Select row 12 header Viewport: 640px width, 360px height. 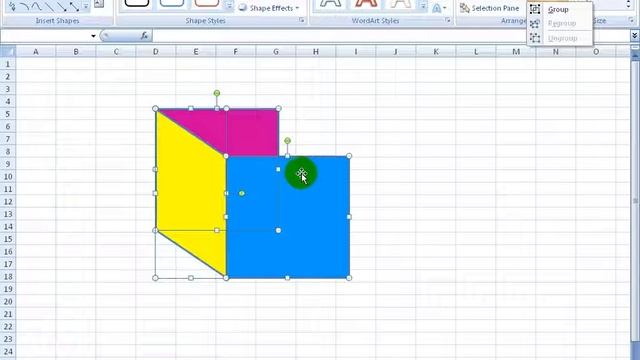pyautogui.click(x=8, y=202)
